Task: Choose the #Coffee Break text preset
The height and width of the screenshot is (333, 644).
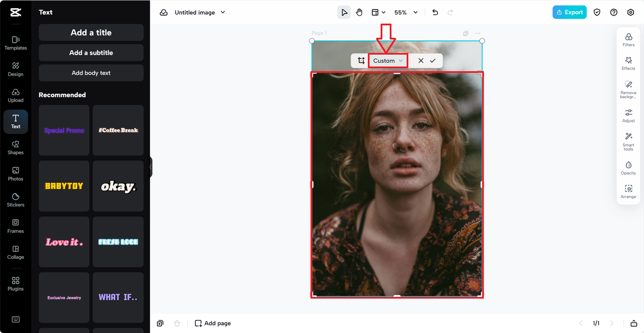Action: pyautogui.click(x=118, y=130)
